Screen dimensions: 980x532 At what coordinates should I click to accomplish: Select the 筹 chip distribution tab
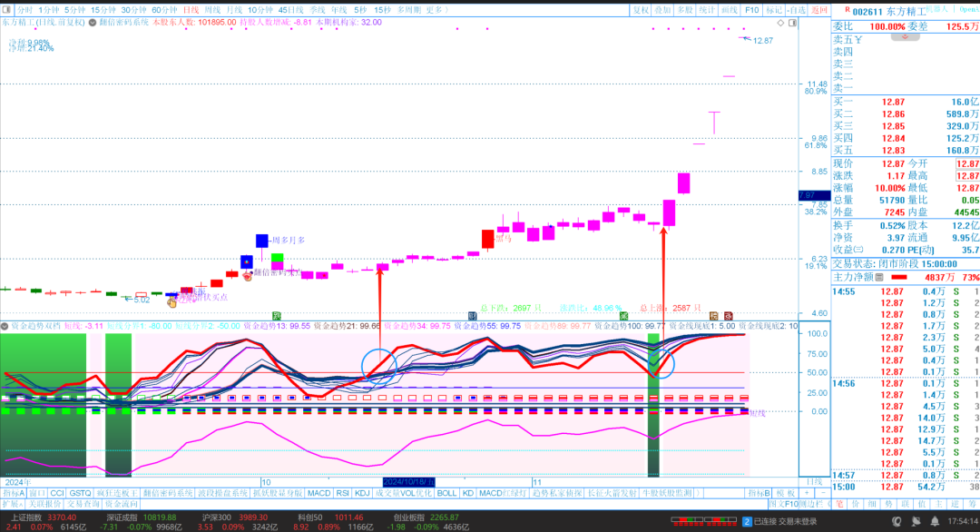click(971, 504)
